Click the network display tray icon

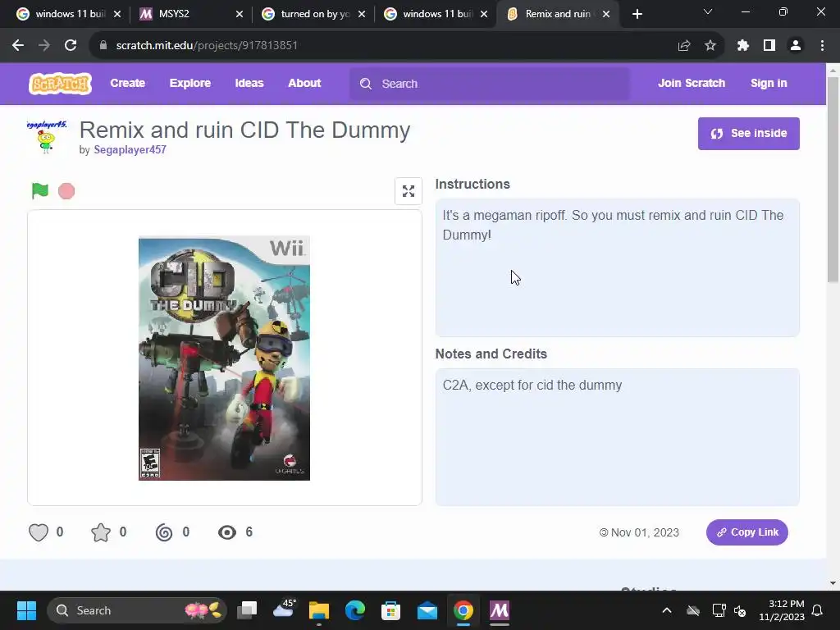[719, 610]
